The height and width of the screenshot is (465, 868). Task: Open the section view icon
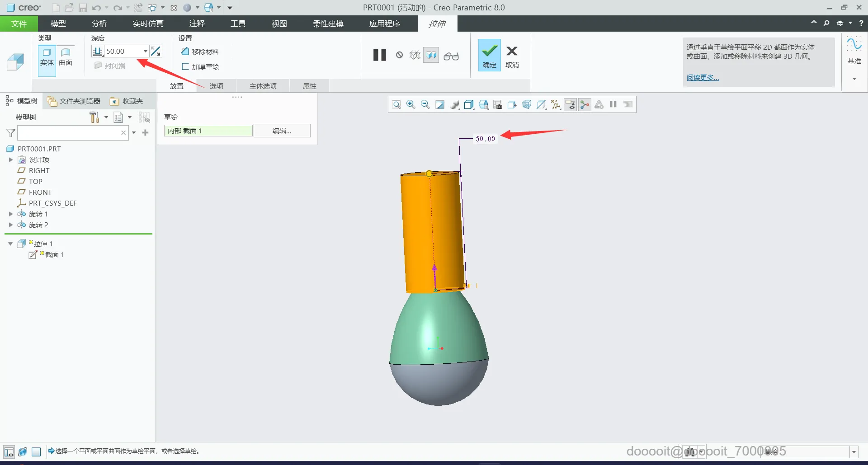[541, 105]
